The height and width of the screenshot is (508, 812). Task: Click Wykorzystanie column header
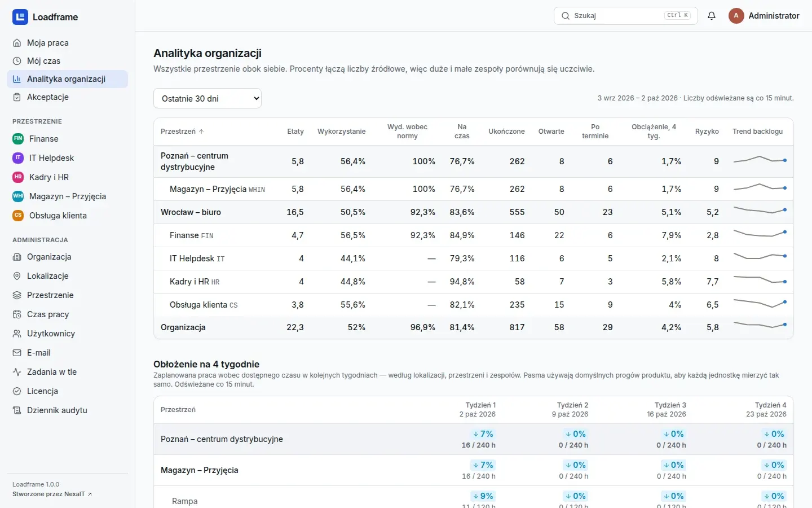[341, 132]
